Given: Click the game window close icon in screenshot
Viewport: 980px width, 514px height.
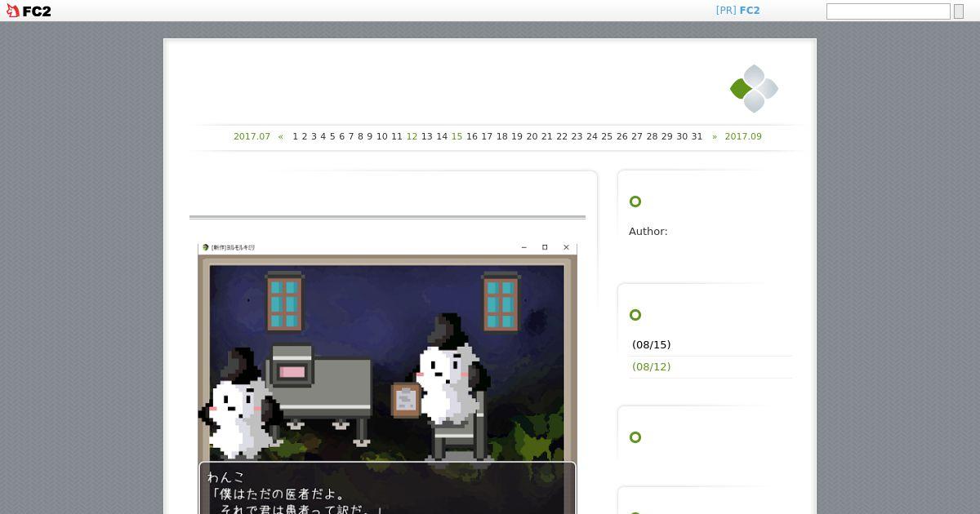Looking at the screenshot, I should click(x=566, y=247).
